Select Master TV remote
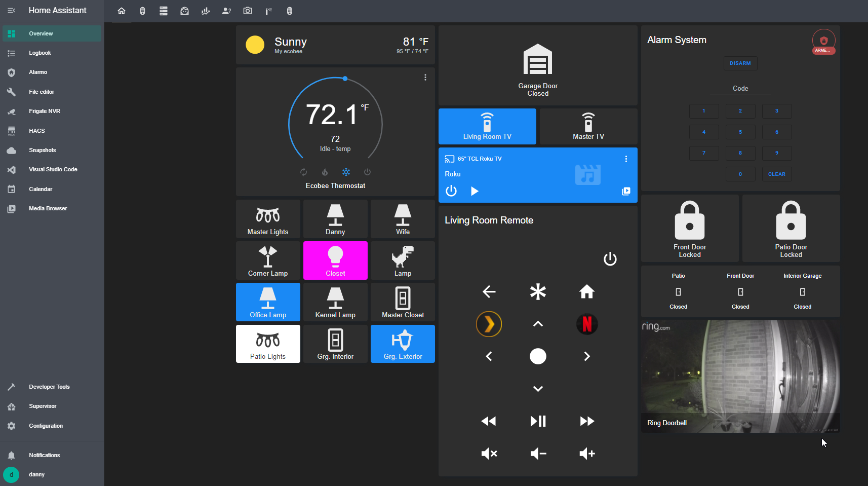 tap(588, 126)
